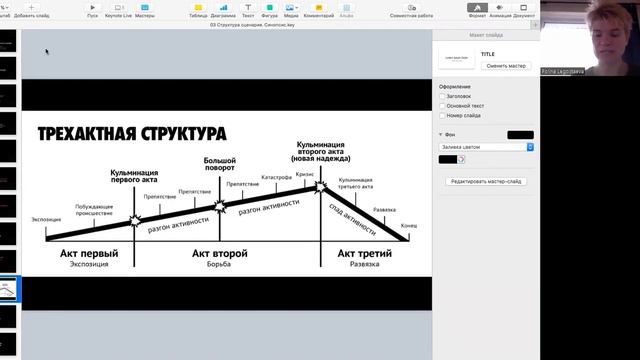Viewport: 640px width, 360px height.
Task: Insert a shape with the Фигура icon
Action: (x=269, y=7)
